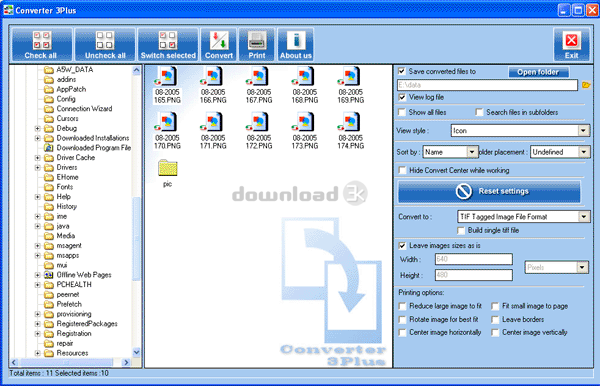This screenshot has width=600, height=386.
Task: Select the Connection Wizard folder
Action: tap(84, 109)
